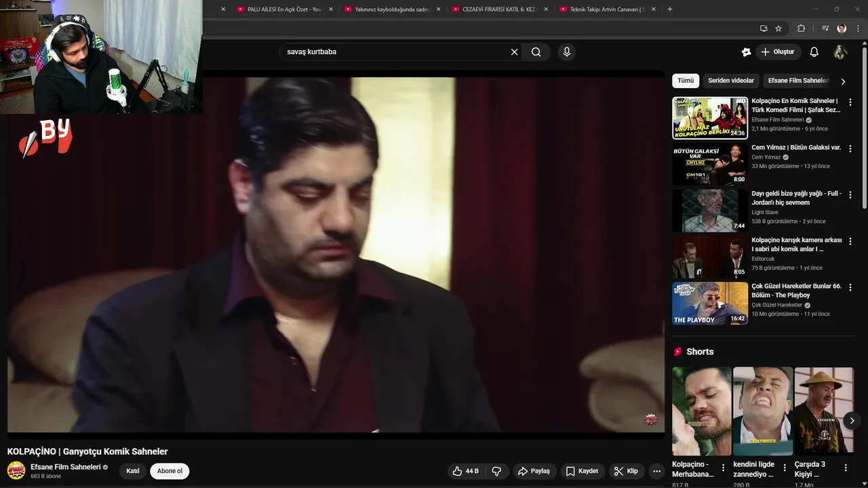Open Cem Yılmaz Bütün Galaksi var thumbnail
This screenshot has height=488, width=868.
coord(710,164)
